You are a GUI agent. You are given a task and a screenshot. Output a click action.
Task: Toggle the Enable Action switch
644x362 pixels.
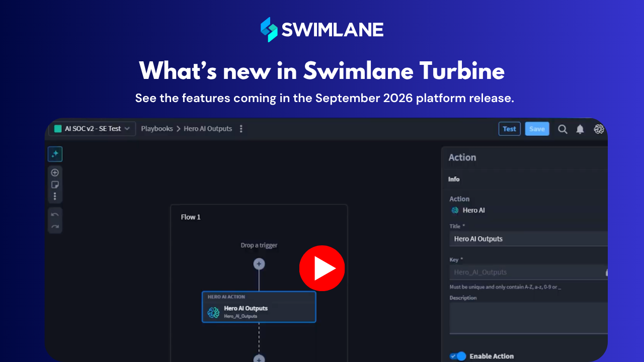tap(458, 356)
